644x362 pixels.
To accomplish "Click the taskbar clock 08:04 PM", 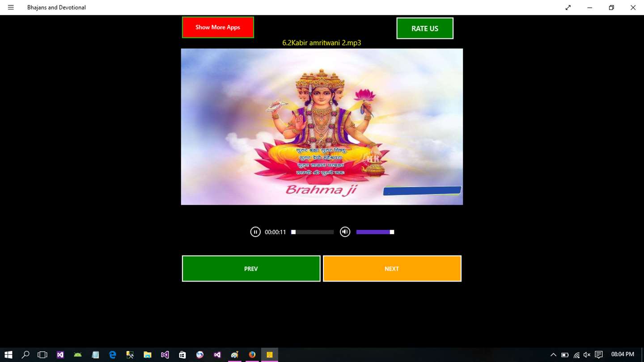I will point(623,354).
